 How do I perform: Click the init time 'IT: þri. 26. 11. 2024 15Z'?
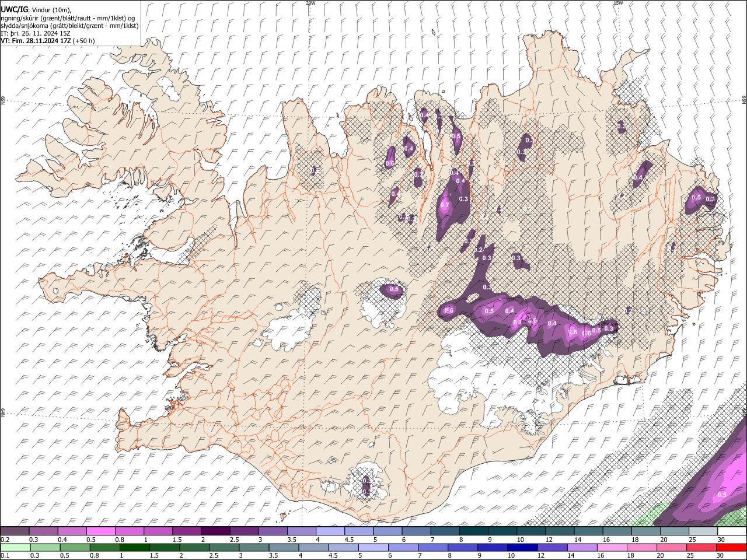click(36, 33)
